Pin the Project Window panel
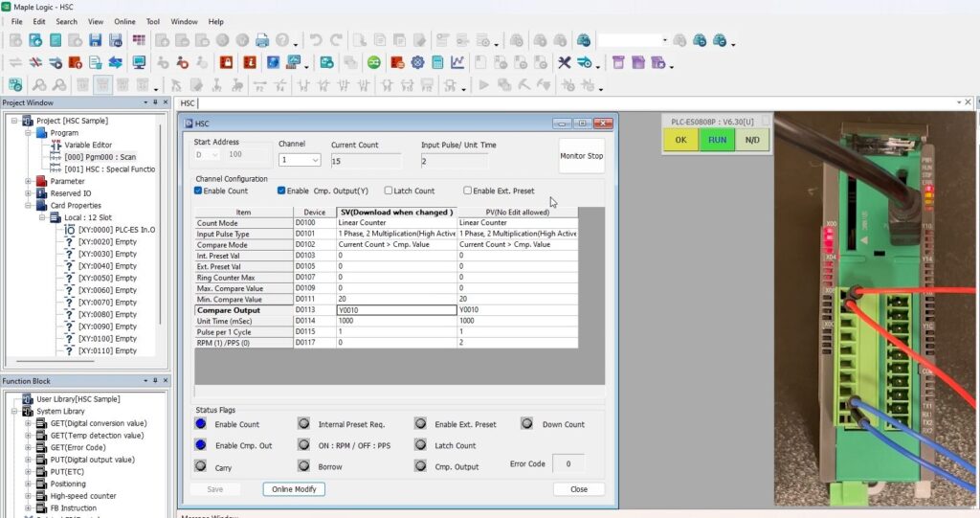Viewport: 980px width, 518px height. (x=155, y=102)
